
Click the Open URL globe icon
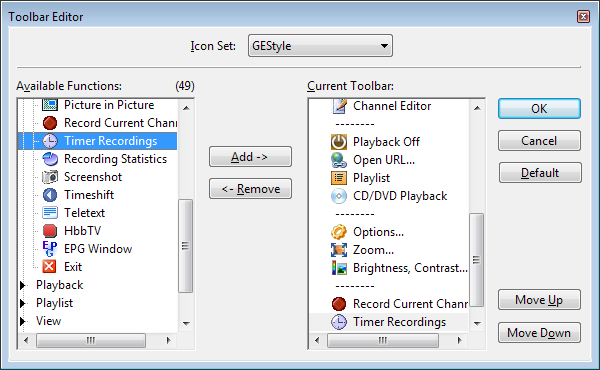[x=339, y=160]
